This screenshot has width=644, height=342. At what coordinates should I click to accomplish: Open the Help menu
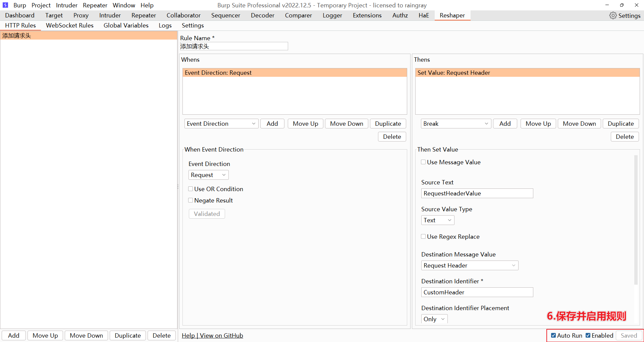pyautogui.click(x=147, y=5)
